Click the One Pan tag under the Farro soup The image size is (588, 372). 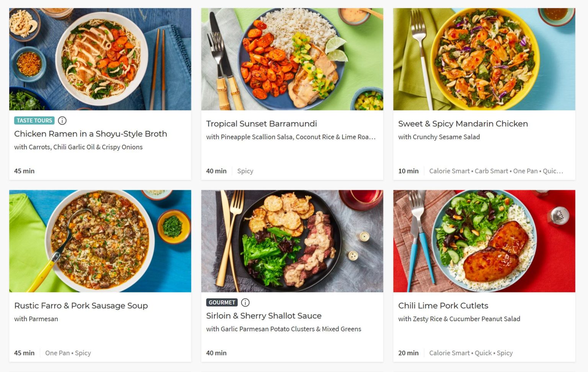pos(58,353)
